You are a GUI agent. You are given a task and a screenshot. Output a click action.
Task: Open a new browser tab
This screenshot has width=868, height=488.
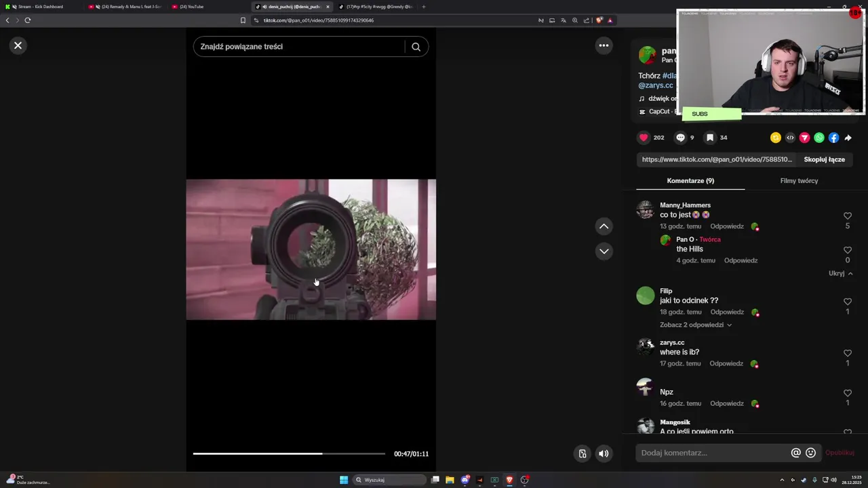point(424,7)
